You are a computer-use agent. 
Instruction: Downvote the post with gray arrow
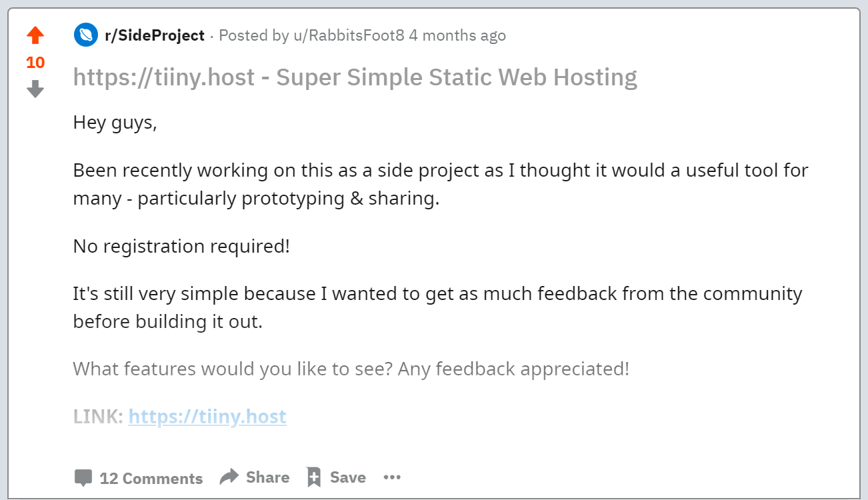click(35, 89)
